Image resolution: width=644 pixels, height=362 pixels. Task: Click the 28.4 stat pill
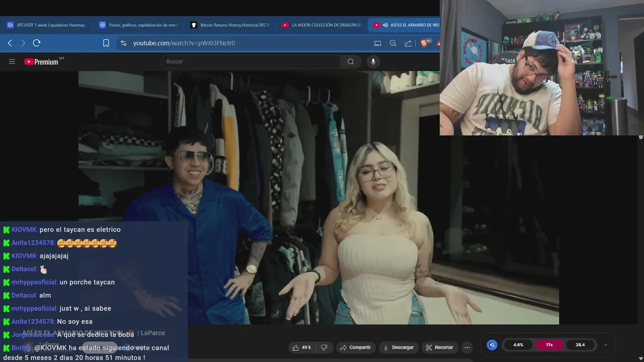pos(580,345)
